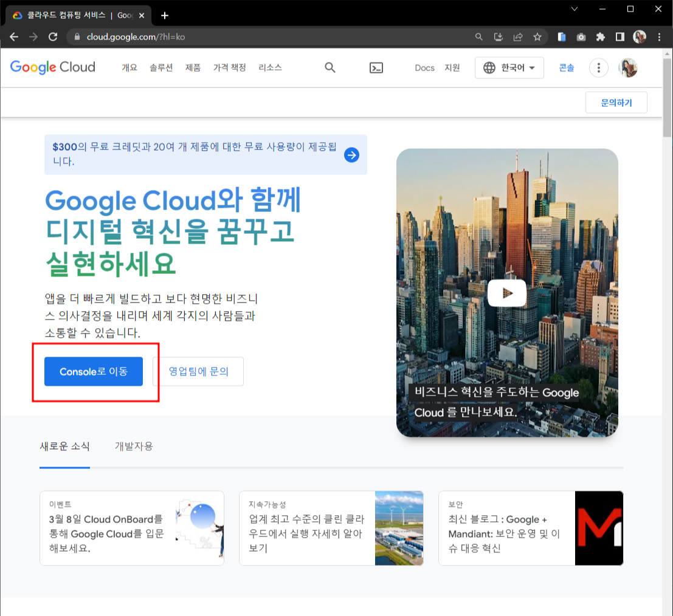This screenshot has height=616, width=673.
Task: Click the 영업팀에 문의 button
Action: pyautogui.click(x=198, y=372)
